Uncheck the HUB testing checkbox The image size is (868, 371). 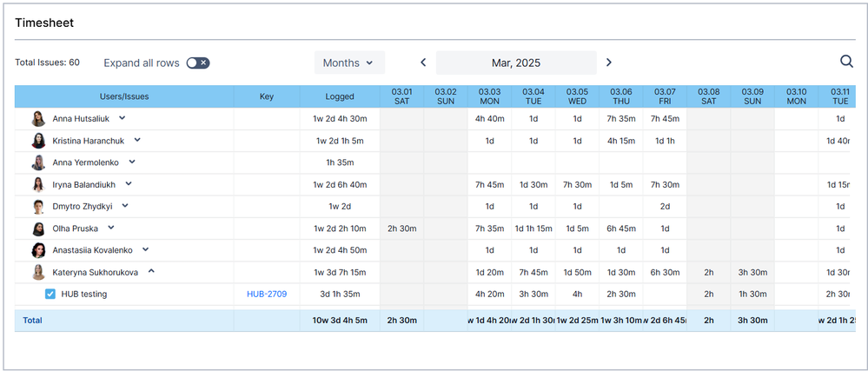click(x=50, y=294)
